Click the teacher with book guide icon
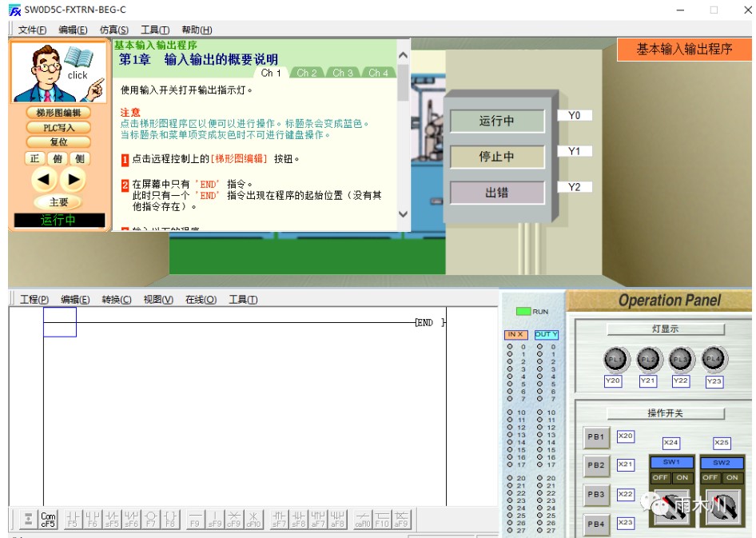Image resolution: width=756 pixels, height=538 pixels. point(58,72)
